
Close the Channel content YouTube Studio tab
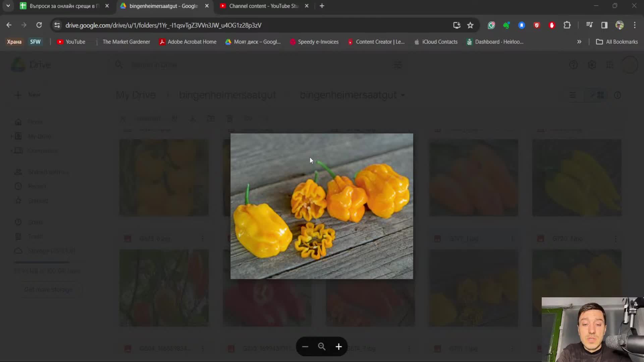307,6
